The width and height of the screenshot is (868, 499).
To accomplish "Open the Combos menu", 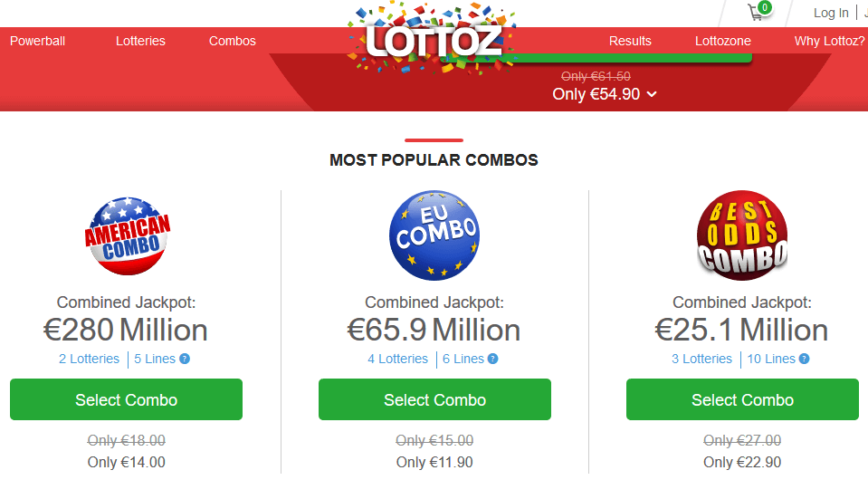I will tap(233, 41).
